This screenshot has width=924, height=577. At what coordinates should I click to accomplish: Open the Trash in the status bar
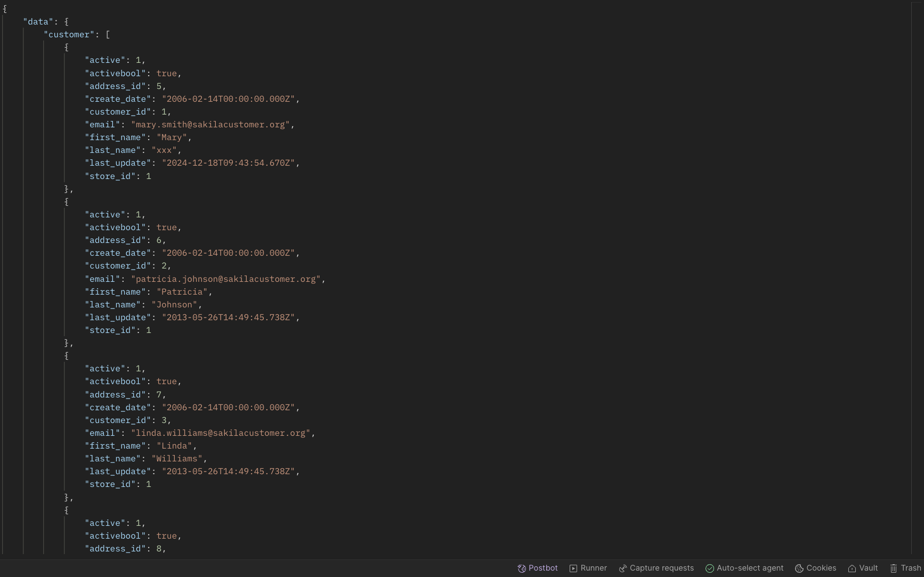[905, 568]
